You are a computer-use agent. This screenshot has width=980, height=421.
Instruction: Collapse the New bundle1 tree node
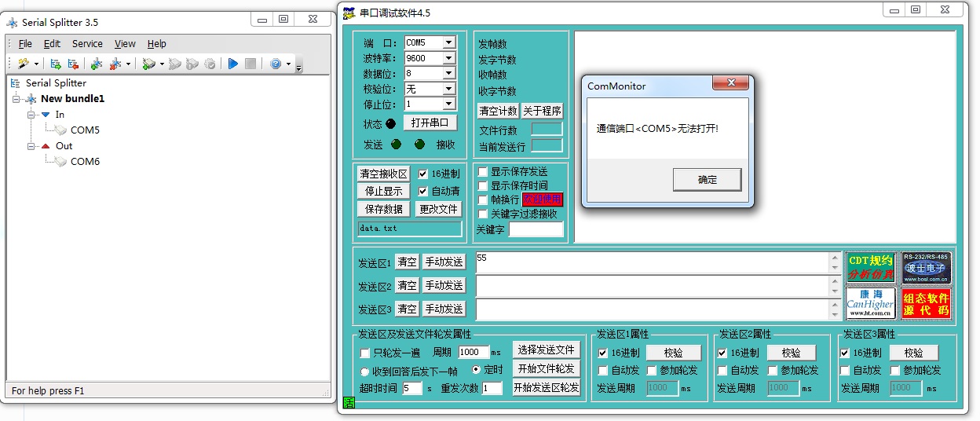17,99
